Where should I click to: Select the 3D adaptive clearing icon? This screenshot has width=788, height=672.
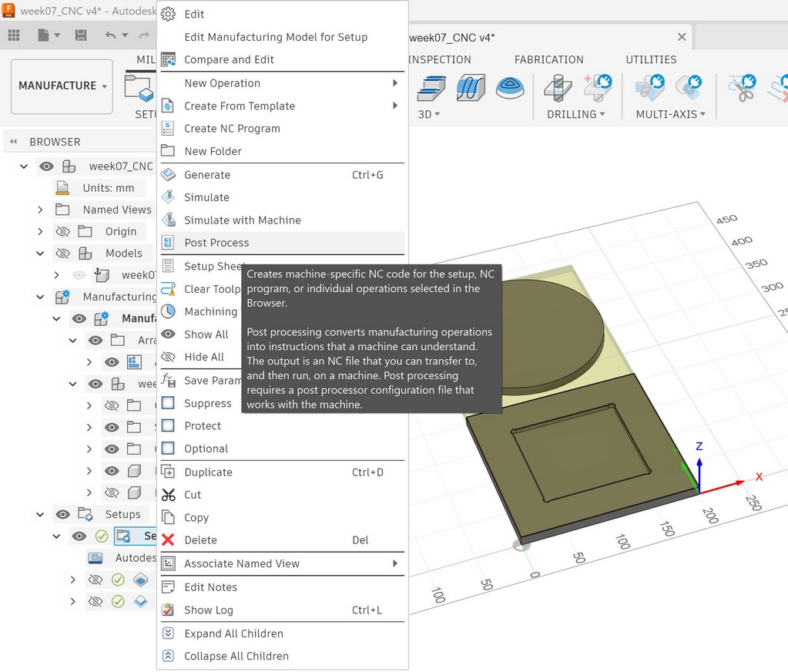tap(431, 88)
